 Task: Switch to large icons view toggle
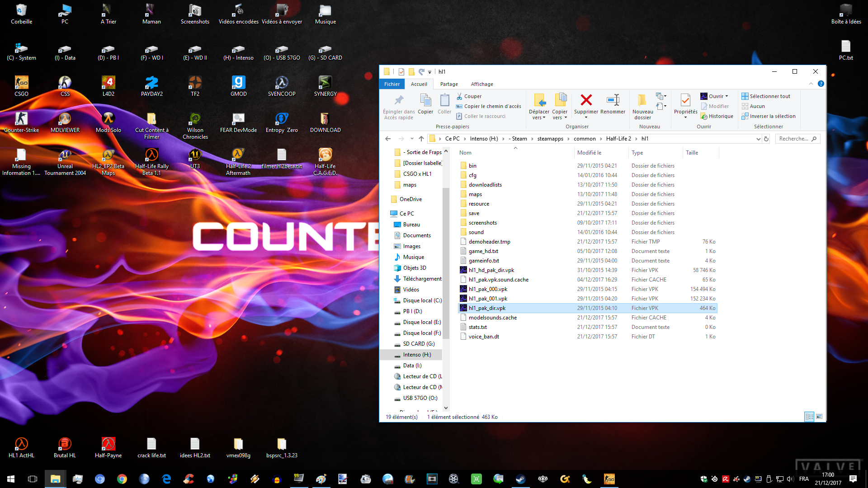click(x=819, y=417)
